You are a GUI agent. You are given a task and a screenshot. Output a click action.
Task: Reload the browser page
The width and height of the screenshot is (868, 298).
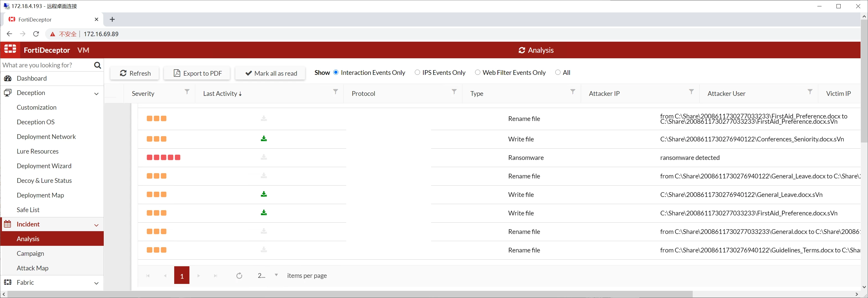(x=36, y=34)
